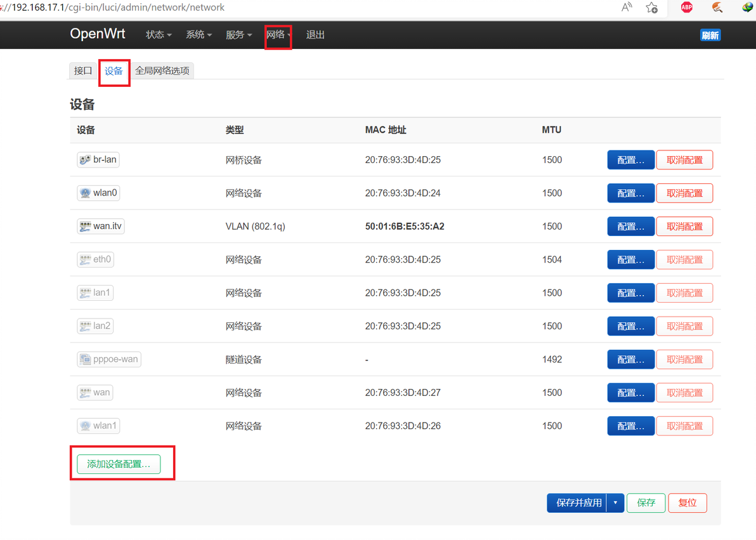This screenshot has height=540, width=756.
Task: Click the 网桥设备 type cell
Action: pos(244,160)
